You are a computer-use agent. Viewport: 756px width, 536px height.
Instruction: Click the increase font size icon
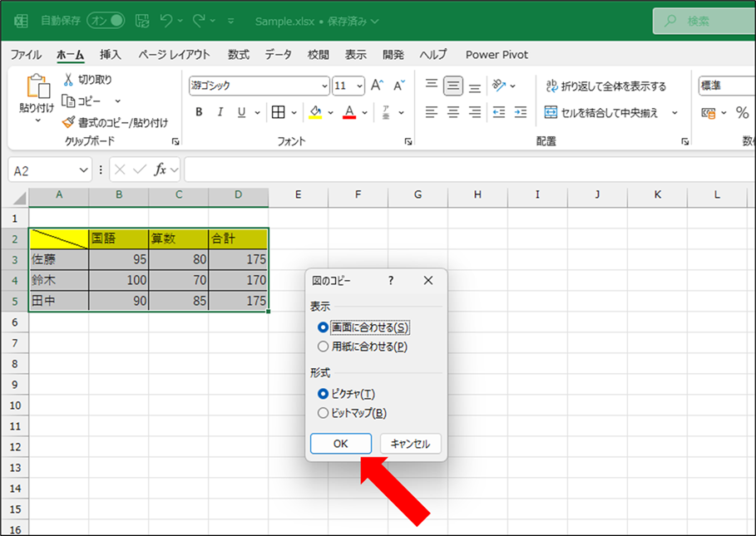[377, 86]
